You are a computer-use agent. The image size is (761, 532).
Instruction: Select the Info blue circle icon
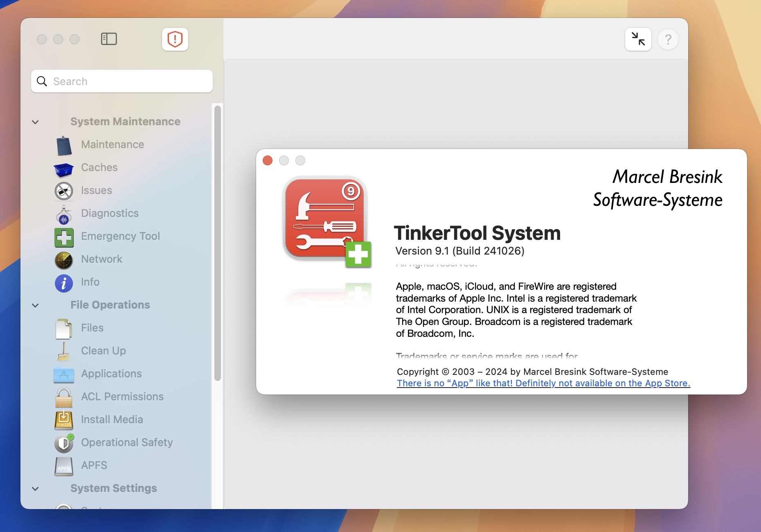[x=64, y=283]
